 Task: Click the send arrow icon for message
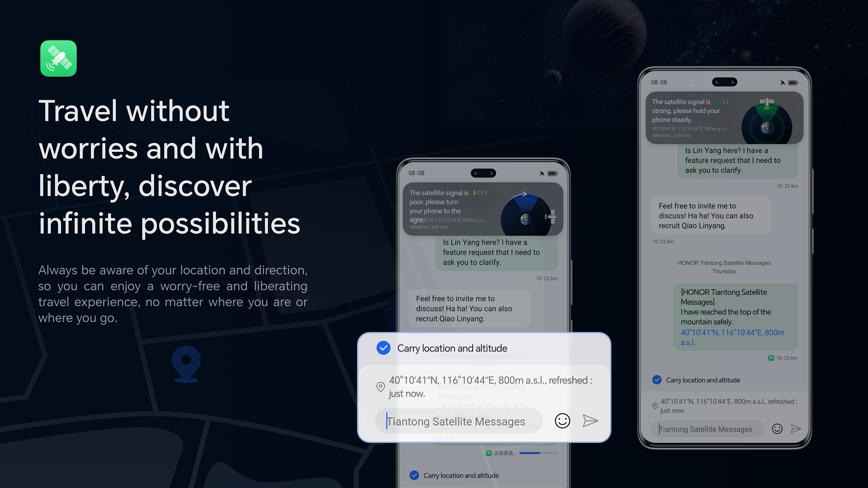coord(590,421)
